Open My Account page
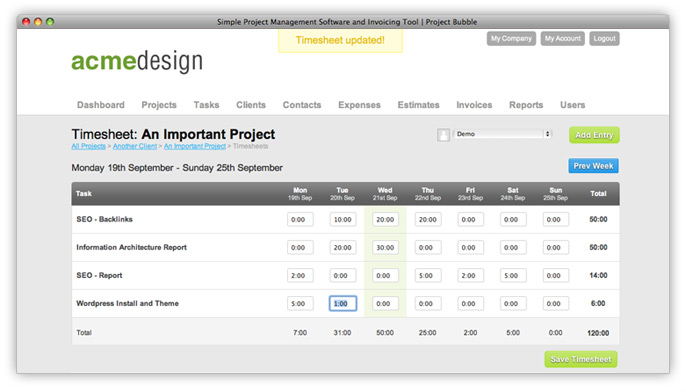This screenshot has width=686, height=392. point(563,38)
